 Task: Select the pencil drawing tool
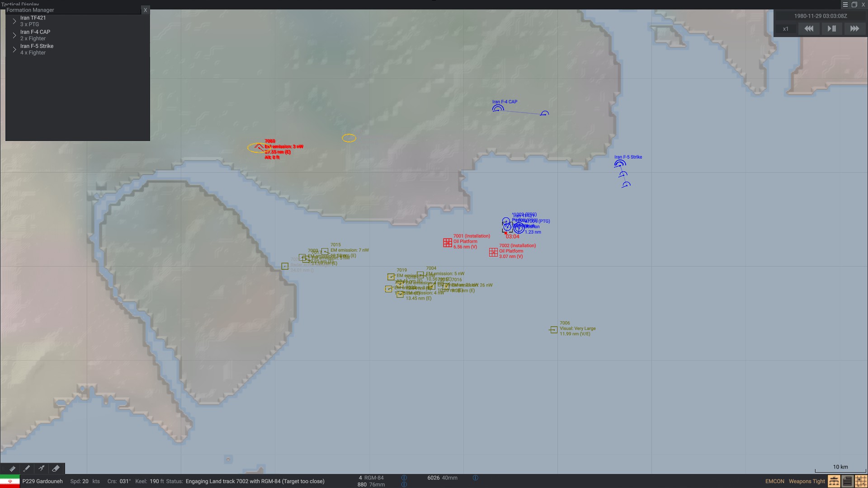[27, 469]
